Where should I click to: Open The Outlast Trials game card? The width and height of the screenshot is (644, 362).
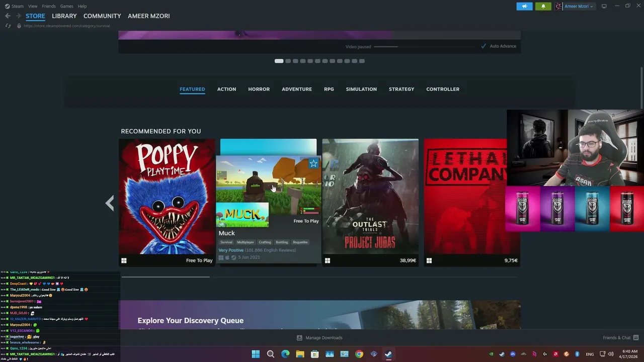tap(370, 202)
